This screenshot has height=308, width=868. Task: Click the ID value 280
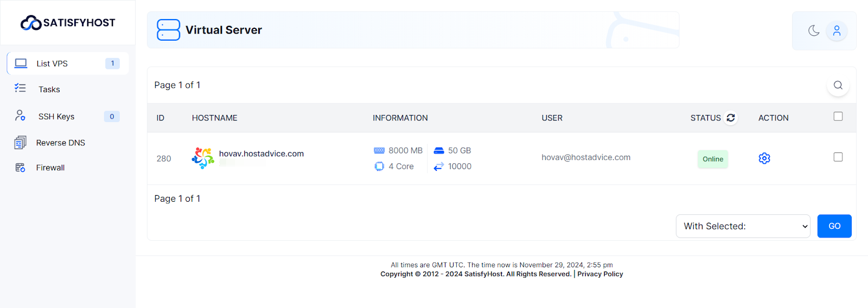[164, 158]
